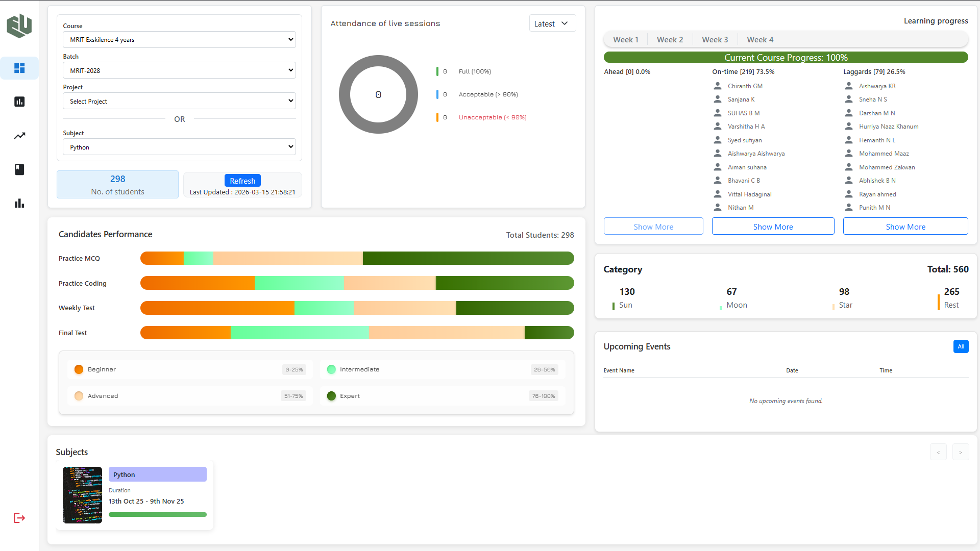
Task: Expand the Course dropdown MRIT Exskilence
Action: (179, 40)
